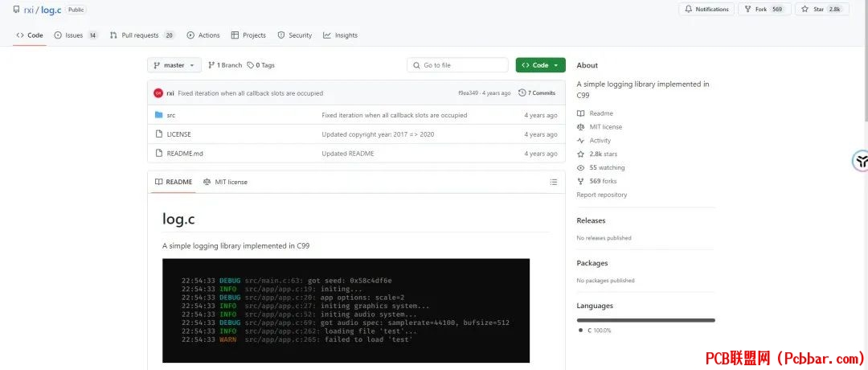This screenshot has width=868, height=370.
Task: Click the log.c terminal screenshot image
Action: tap(346, 310)
